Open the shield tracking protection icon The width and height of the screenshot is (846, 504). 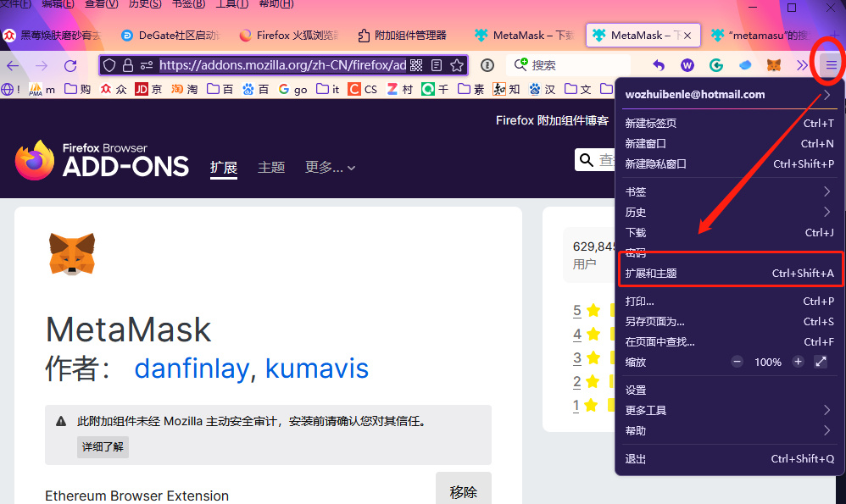(109, 65)
